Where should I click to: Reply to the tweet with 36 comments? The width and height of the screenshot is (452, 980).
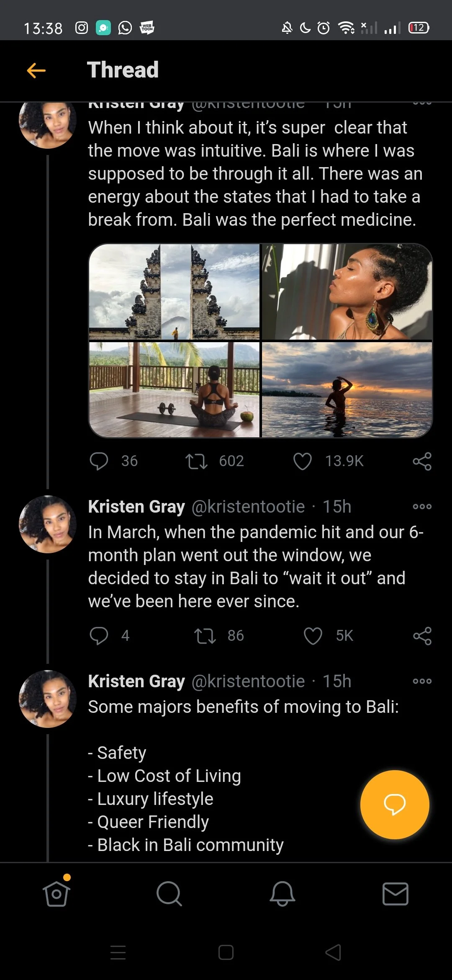pyautogui.click(x=99, y=461)
